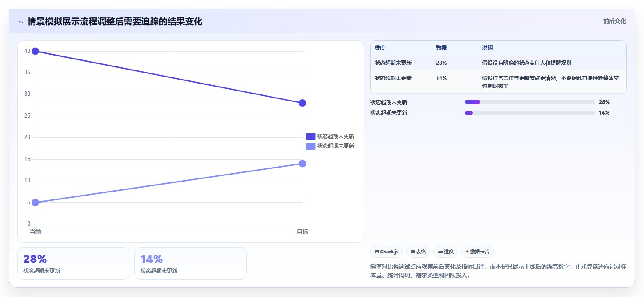This screenshot has height=297, width=644.
Task: Open the 28% data card below the chart
Action: tap(74, 263)
